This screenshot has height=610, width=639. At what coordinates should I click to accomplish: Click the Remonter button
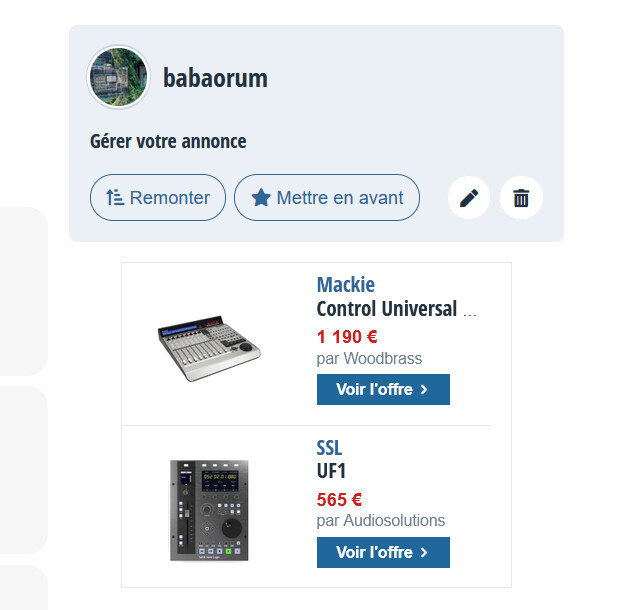pos(158,198)
